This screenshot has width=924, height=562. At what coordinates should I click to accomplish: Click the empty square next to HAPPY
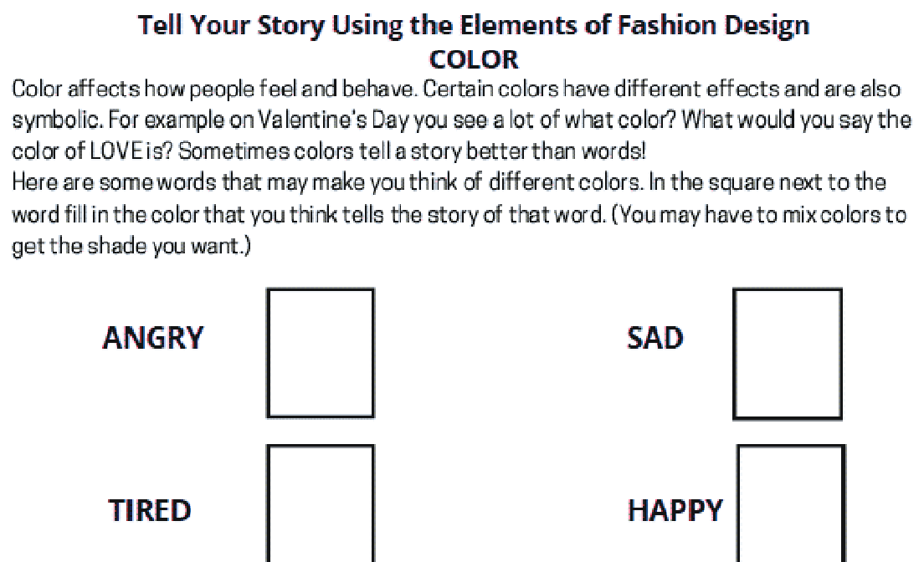(792, 503)
